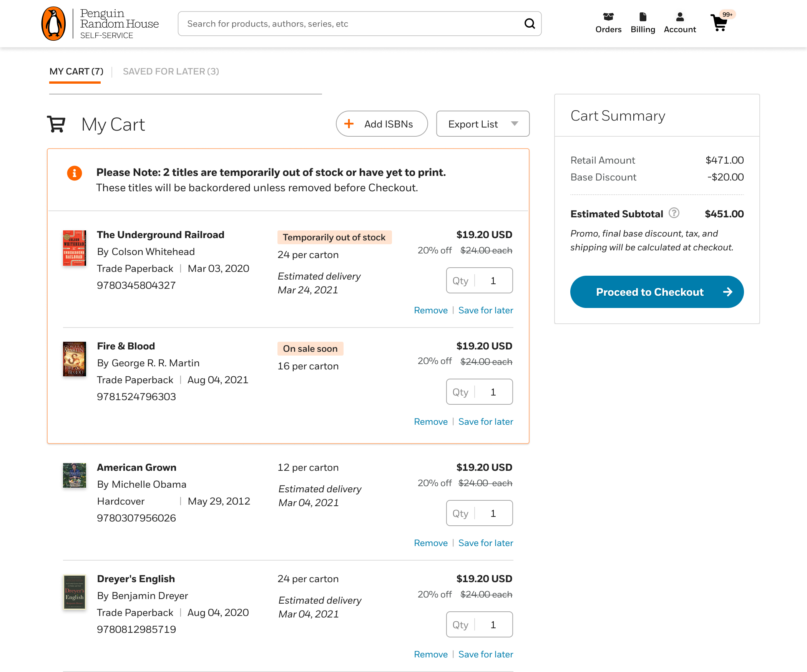Switch to the SAVED FOR LATER (3) tab
This screenshot has width=807, height=672.
click(x=171, y=71)
